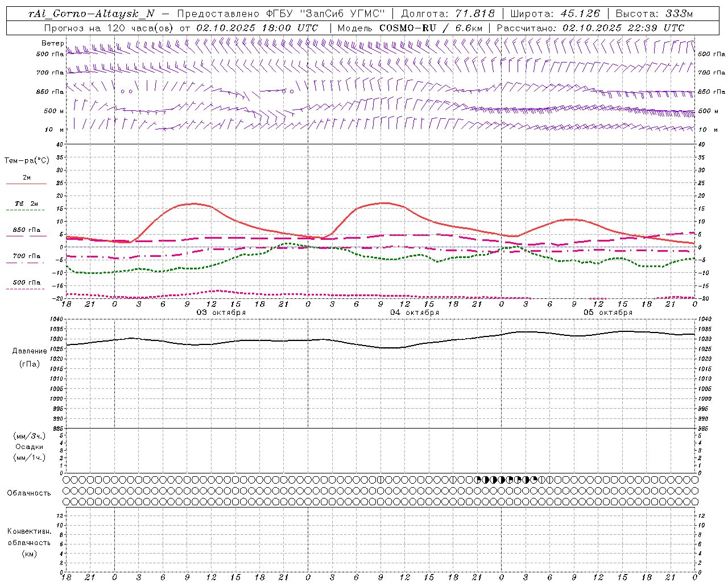Click the 500 м wind level label on left
The height and width of the screenshot is (582, 728).
54,111
